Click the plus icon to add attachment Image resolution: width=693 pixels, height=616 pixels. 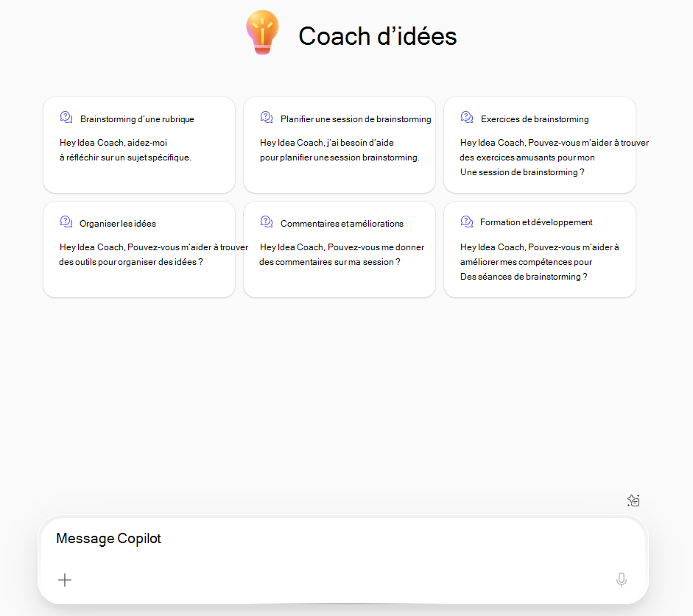[65, 580]
